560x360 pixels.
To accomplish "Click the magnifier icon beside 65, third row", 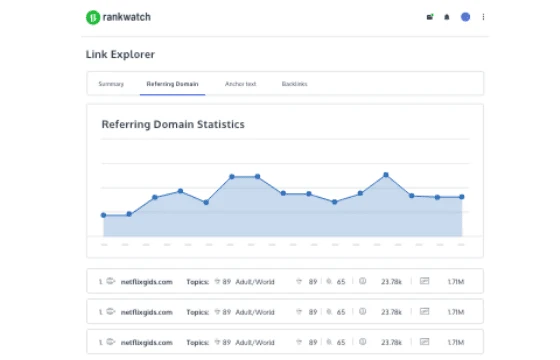I will tap(329, 342).
